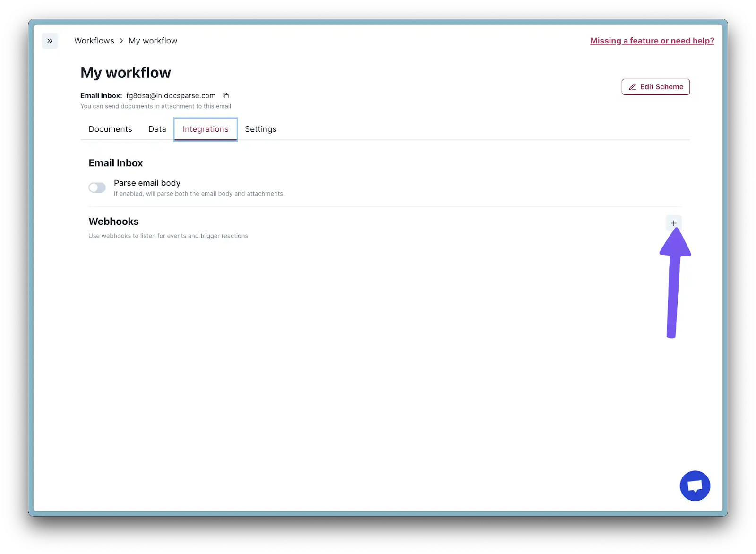
Task: Navigate to Workflows breadcrumb
Action: point(94,41)
